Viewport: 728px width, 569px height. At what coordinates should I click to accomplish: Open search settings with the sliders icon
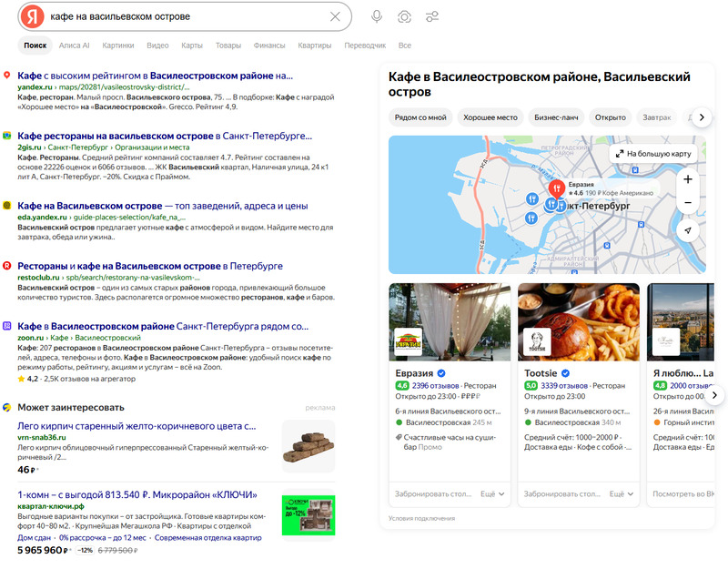(432, 16)
